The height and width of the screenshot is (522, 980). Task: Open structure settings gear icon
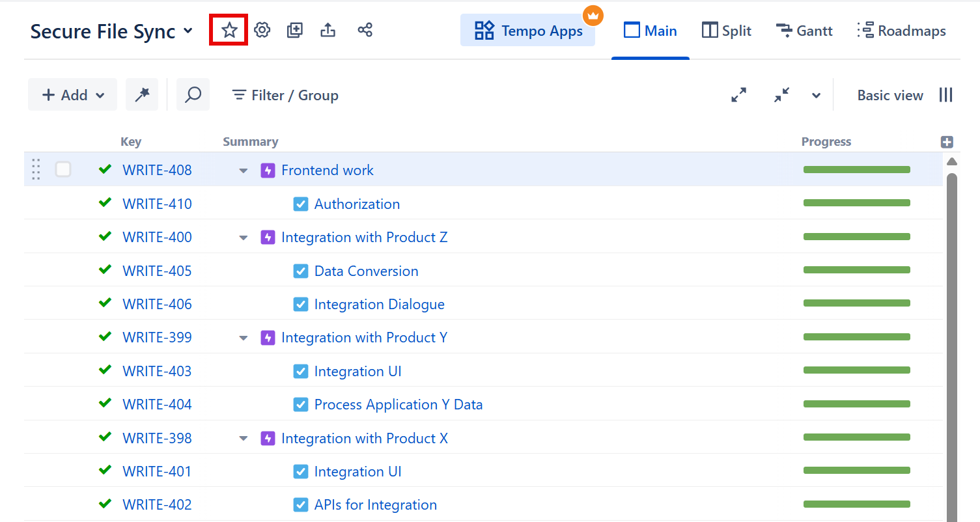(262, 30)
